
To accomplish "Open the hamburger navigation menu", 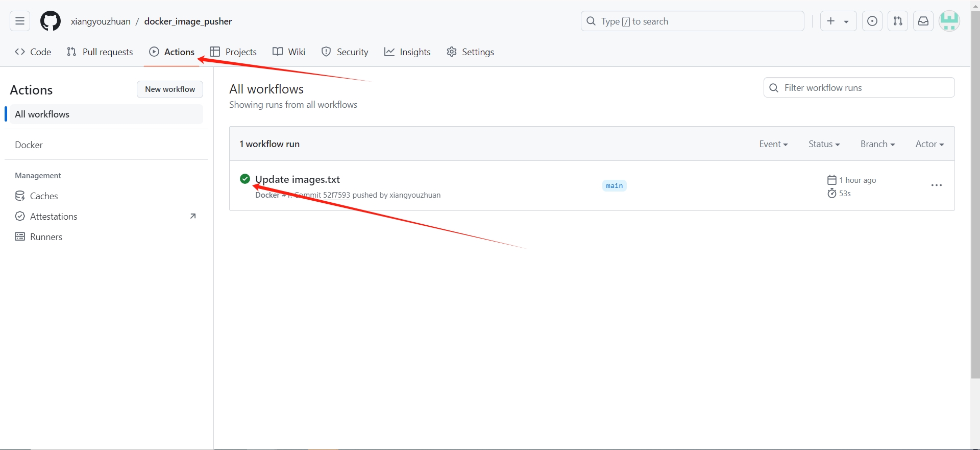I will tap(20, 21).
